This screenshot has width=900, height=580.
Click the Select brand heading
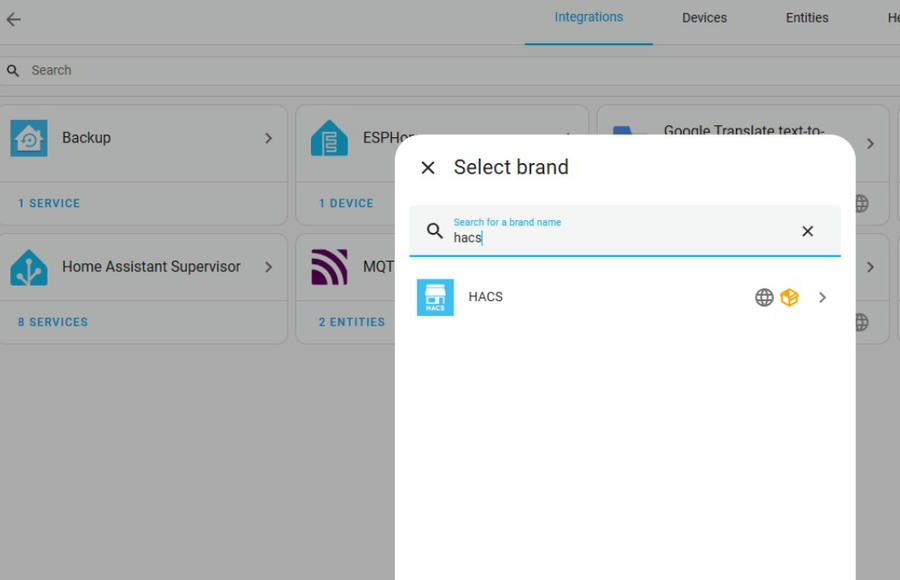[511, 167]
